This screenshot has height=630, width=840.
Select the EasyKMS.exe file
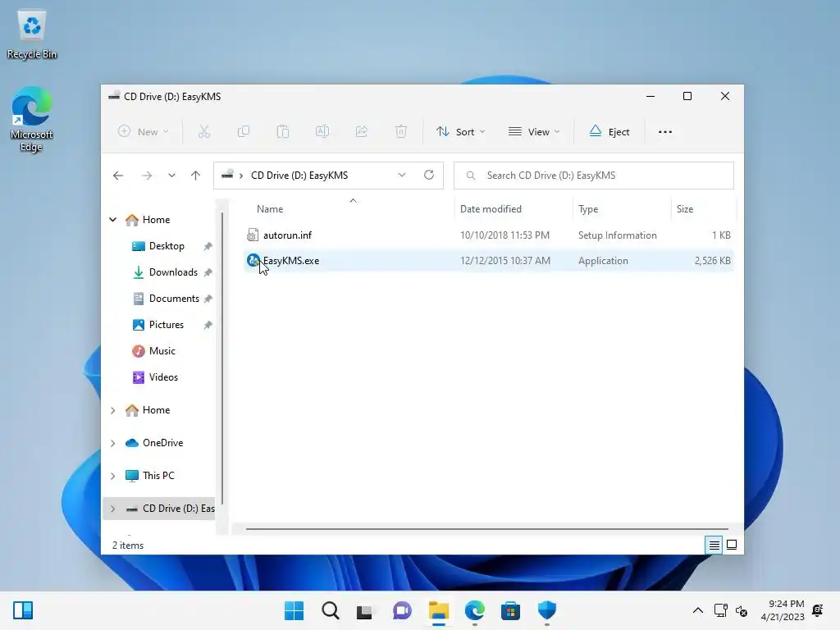489,261
